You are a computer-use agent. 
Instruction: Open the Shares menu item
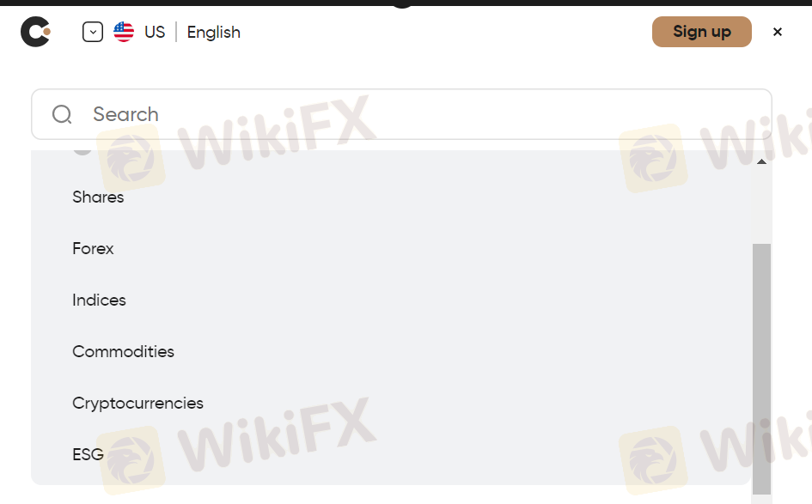tap(98, 197)
